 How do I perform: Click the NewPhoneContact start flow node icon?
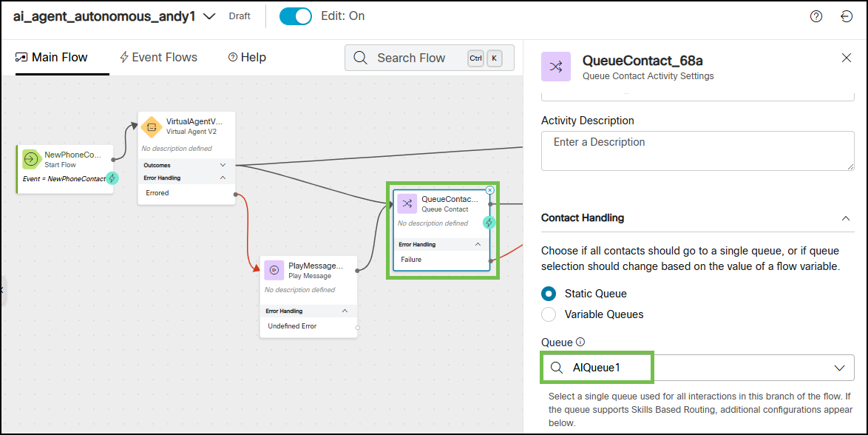(x=31, y=159)
